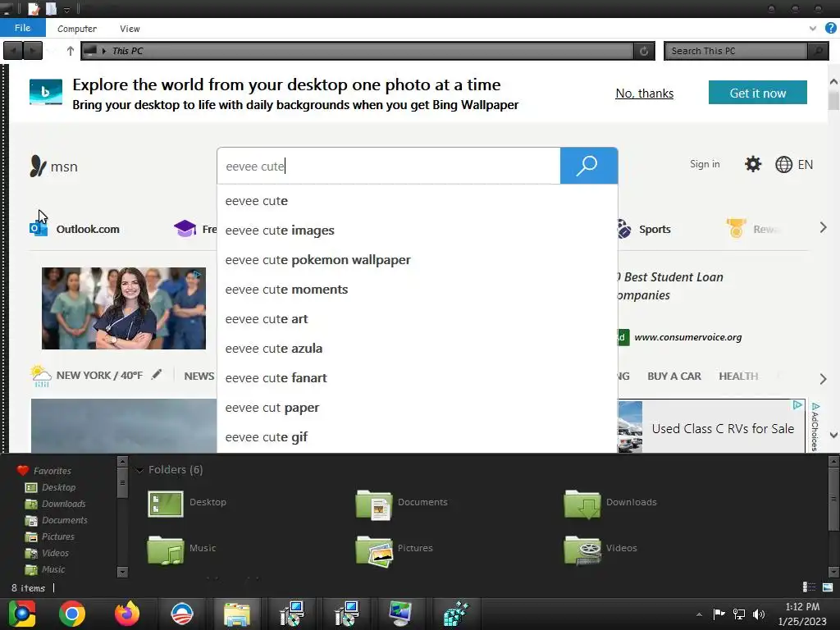Open the Sports shortcut

643,229
